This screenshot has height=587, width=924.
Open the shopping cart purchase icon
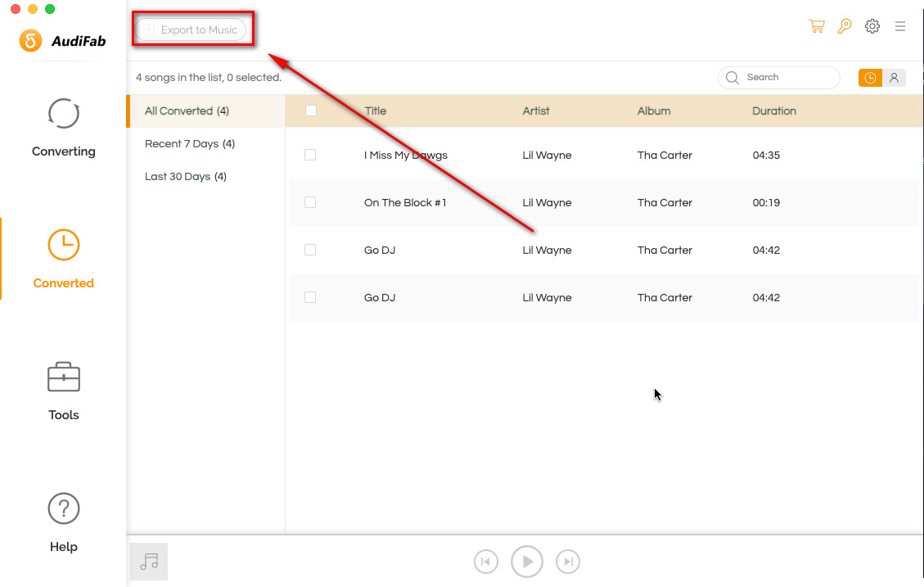(817, 26)
